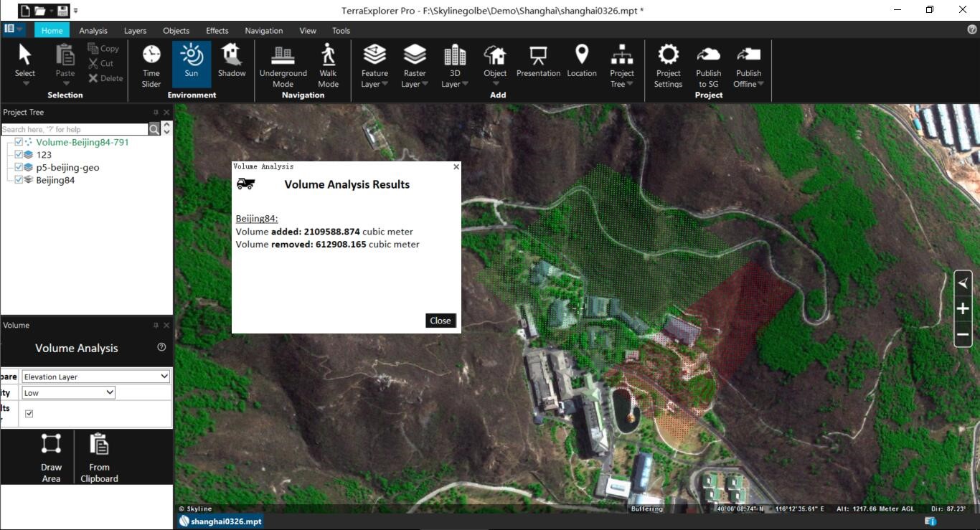
Task: Click the Volume Analysis help icon
Action: (161, 347)
